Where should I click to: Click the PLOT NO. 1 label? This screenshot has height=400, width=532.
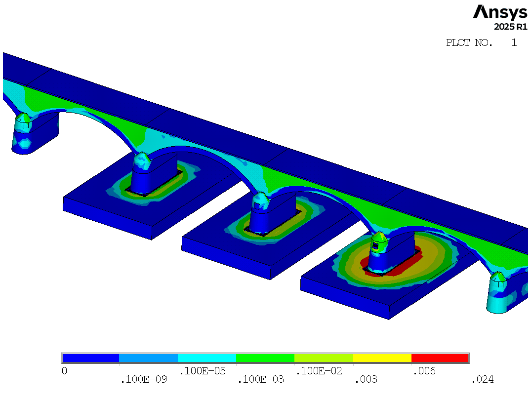click(482, 43)
